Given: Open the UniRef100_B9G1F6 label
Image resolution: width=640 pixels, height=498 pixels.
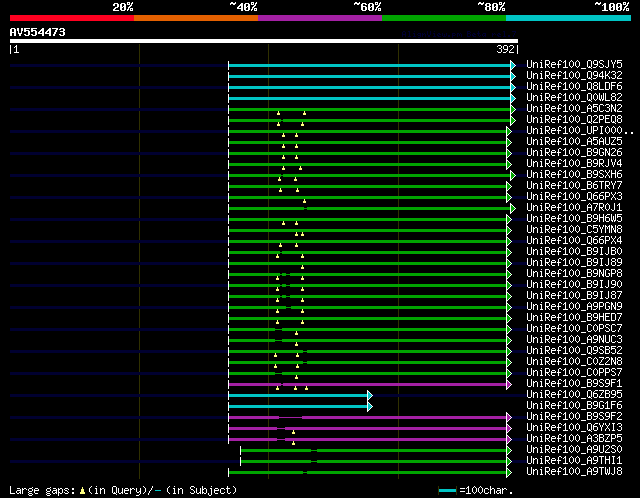Looking at the screenshot, I should coord(574,406).
